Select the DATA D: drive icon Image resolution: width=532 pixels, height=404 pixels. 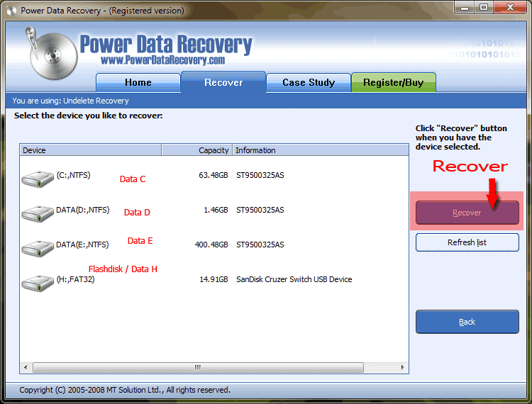[x=38, y=213]
